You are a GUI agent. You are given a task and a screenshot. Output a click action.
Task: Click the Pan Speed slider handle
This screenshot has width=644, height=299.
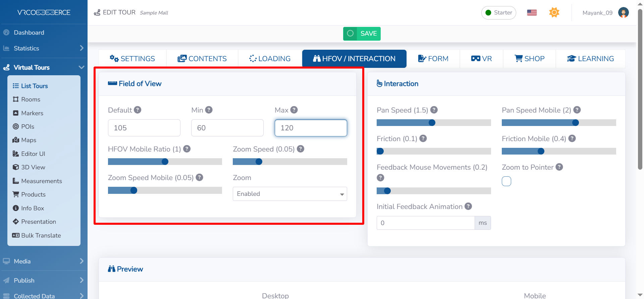(x=432, y=123)
